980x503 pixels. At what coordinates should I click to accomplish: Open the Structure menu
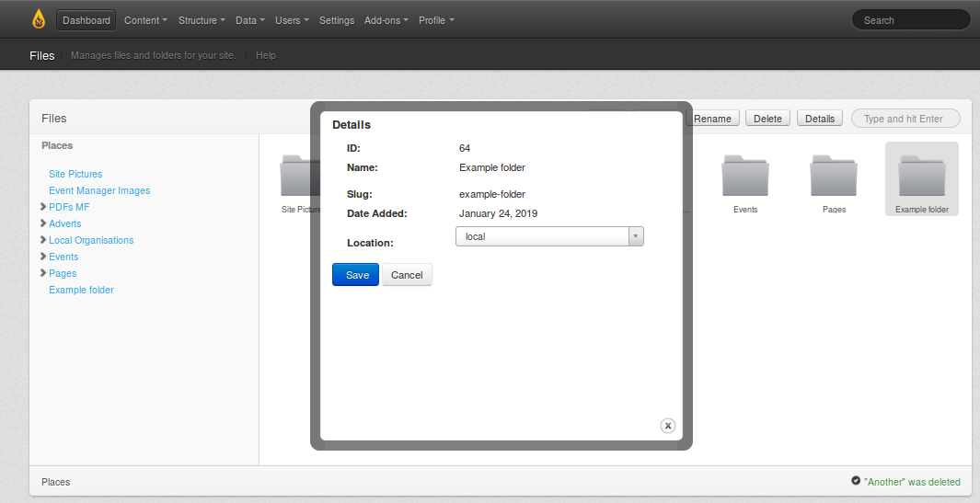click(201, 20)
